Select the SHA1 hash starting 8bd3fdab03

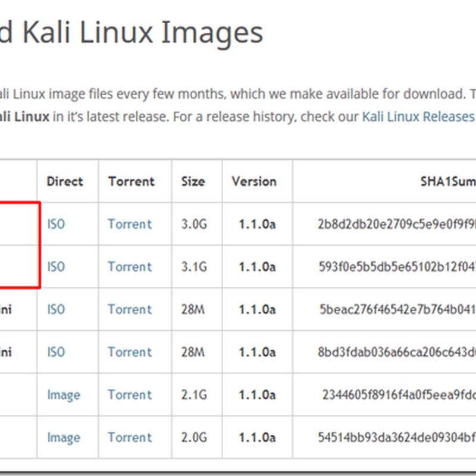[x=397, y=352]
